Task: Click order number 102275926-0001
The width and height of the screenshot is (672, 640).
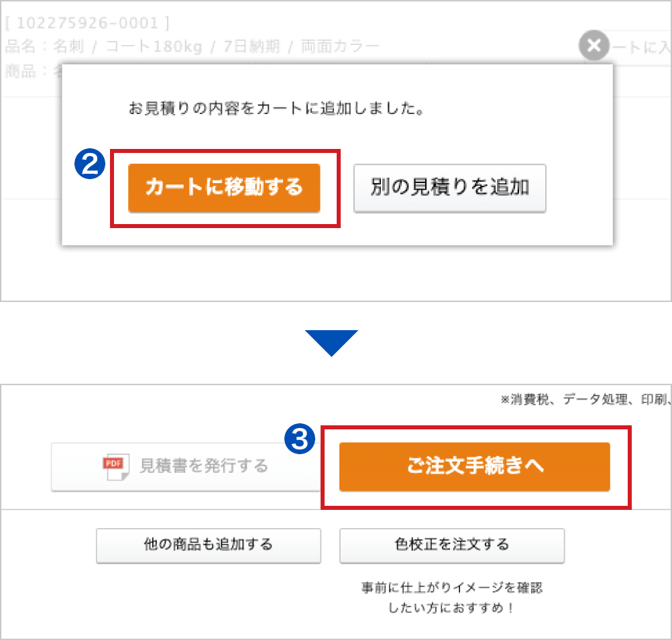Action: [x=87, y=23]
